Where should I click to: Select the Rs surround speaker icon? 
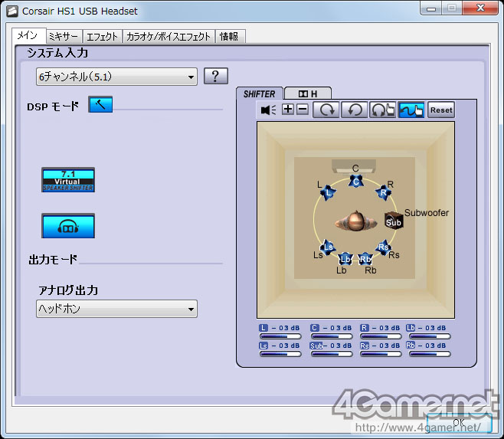point(383,247)
